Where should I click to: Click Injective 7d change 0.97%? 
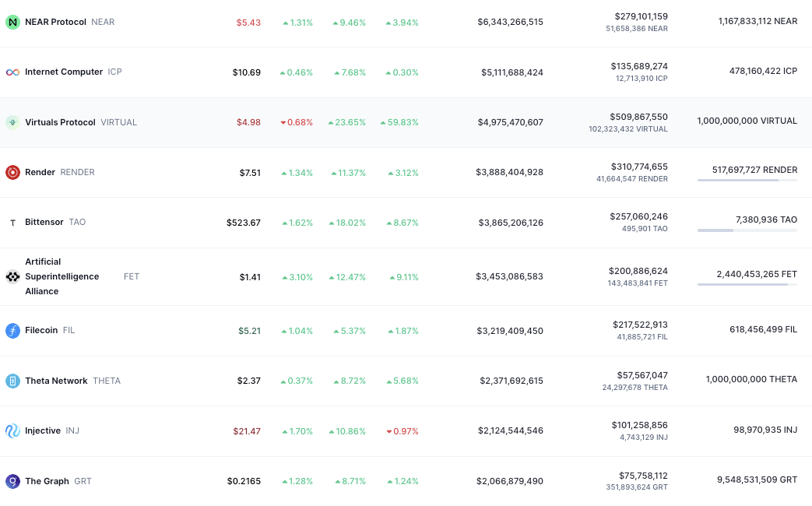[402, 431]
